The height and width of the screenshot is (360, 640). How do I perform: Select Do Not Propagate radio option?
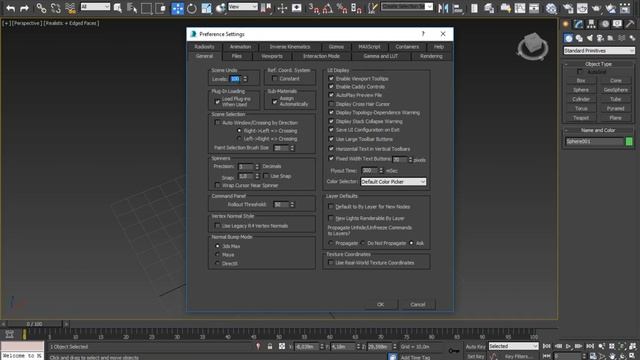[x=362, y=243]
